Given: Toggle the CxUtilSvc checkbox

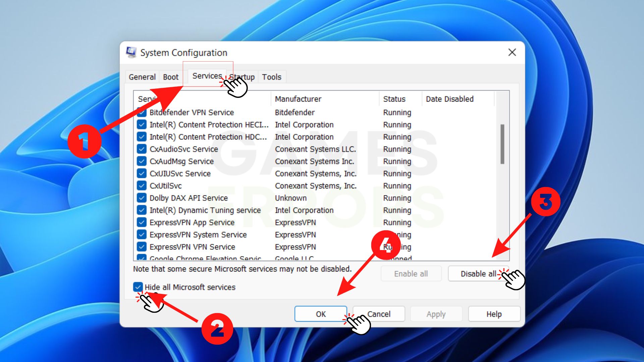Looking at the screenshot, I should [x=142, y=186].
